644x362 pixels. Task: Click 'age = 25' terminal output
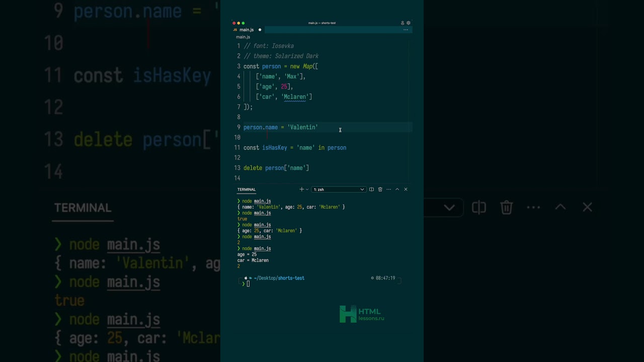(247, 254)
